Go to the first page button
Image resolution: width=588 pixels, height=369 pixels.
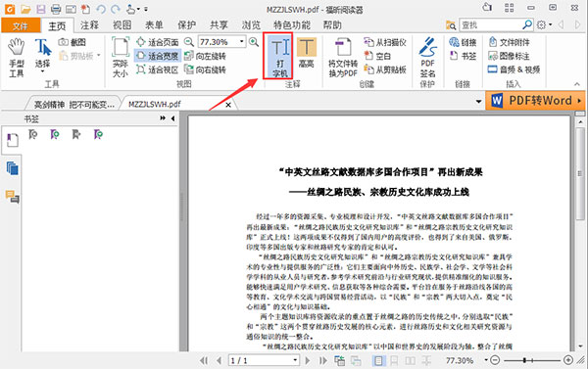[x=204, y=361]
